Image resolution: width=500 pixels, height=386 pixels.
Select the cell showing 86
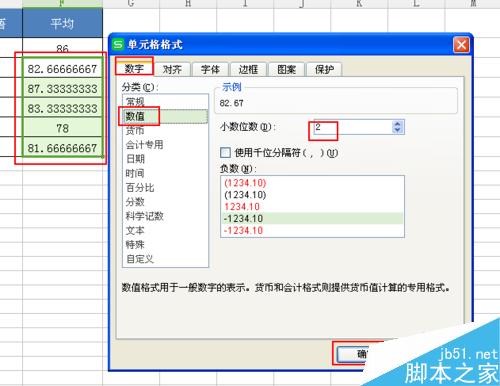click(62, 48)
